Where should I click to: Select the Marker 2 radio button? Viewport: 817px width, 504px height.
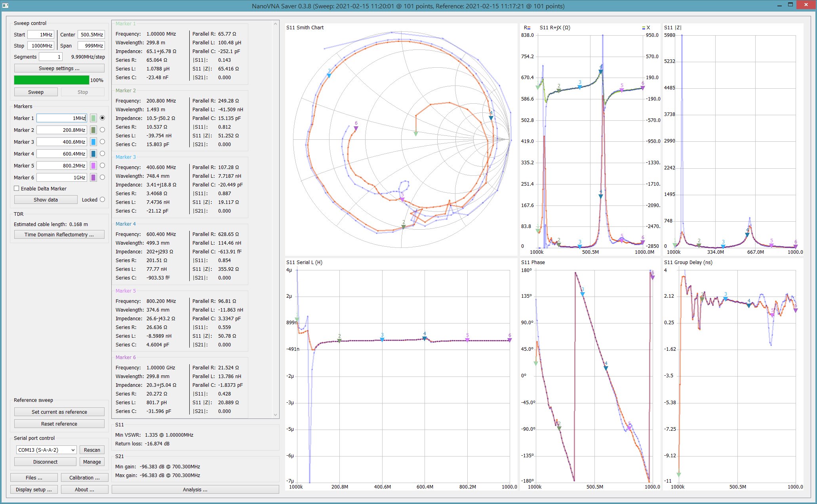coord(102,130)
